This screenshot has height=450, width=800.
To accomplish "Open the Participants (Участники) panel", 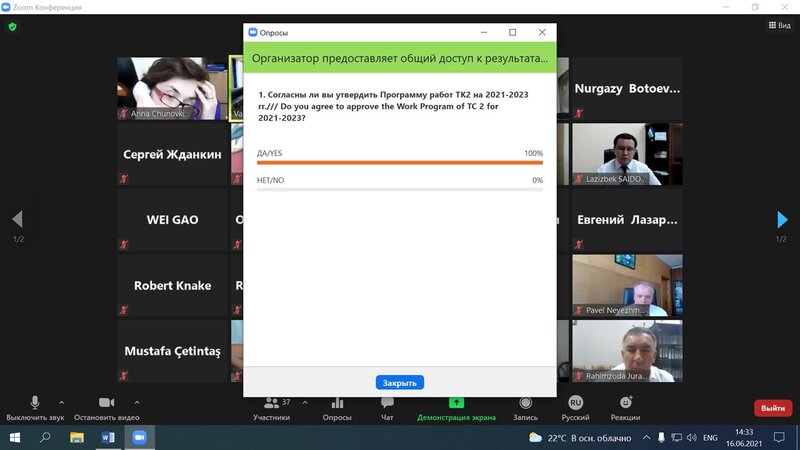I will pyautogui.click(x=270, y=402).
